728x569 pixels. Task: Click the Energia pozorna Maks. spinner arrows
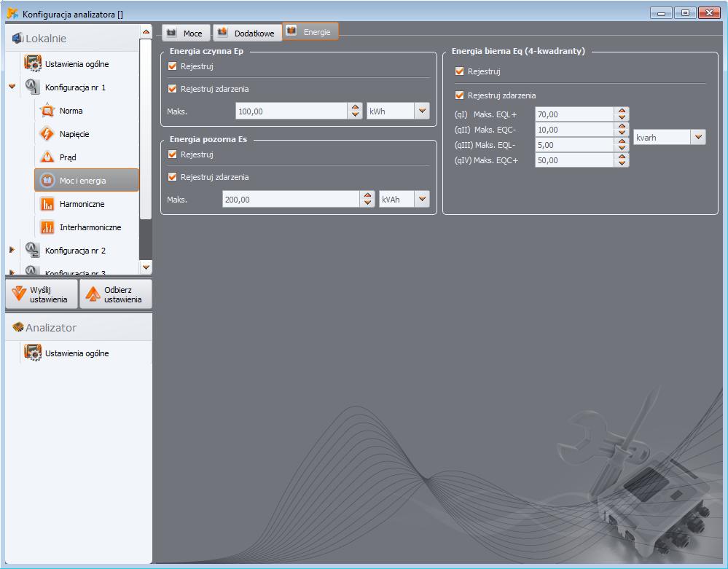[x=368, y=199]
